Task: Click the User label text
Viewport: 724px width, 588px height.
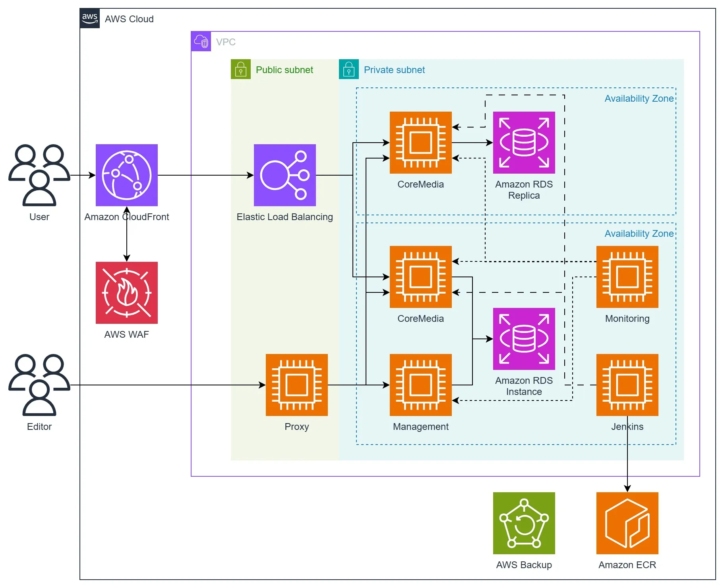Action: click(39, 217)
